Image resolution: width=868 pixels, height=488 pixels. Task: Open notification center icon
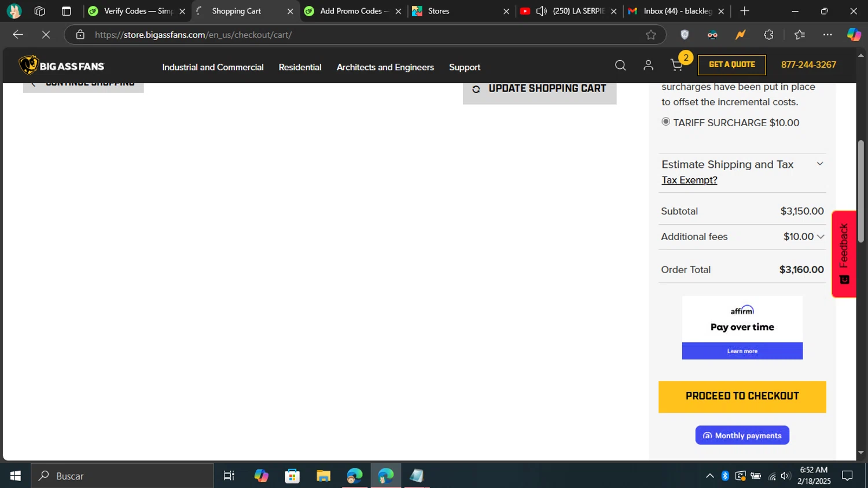pyautogui.click(x=847, y=476)
